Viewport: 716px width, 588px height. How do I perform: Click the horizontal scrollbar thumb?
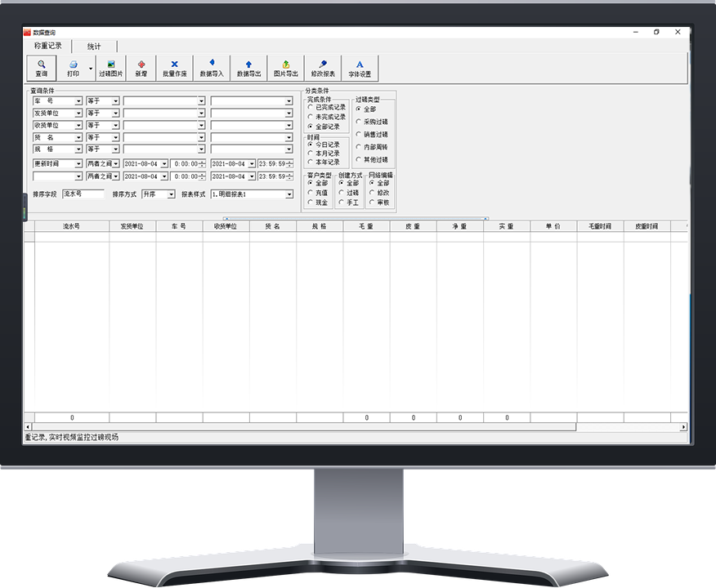click(x=304, y=427)
